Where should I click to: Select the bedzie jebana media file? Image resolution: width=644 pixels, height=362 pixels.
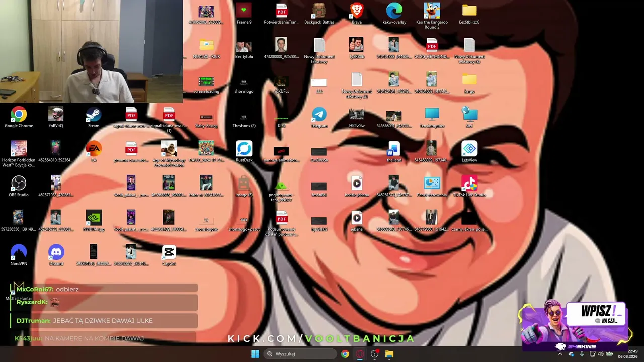(357, 186)
